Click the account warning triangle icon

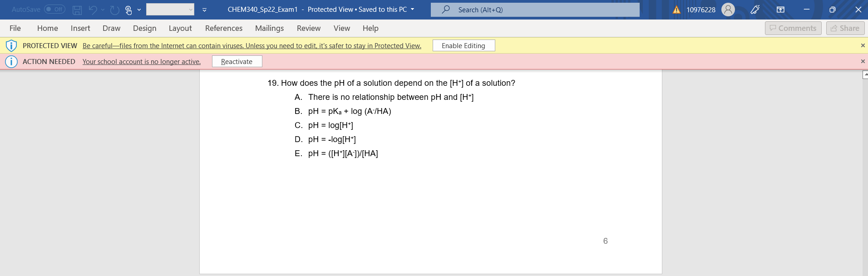coord(676,10)
